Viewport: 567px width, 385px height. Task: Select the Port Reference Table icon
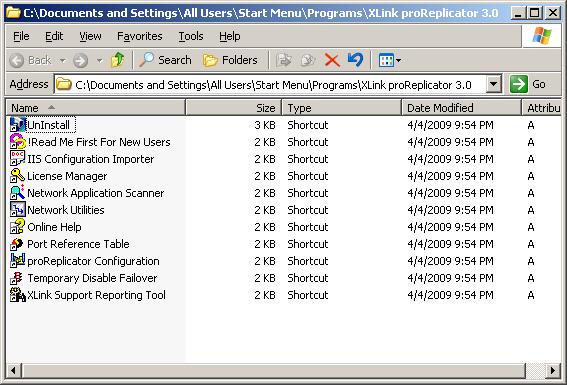click(x=17, y=244)
